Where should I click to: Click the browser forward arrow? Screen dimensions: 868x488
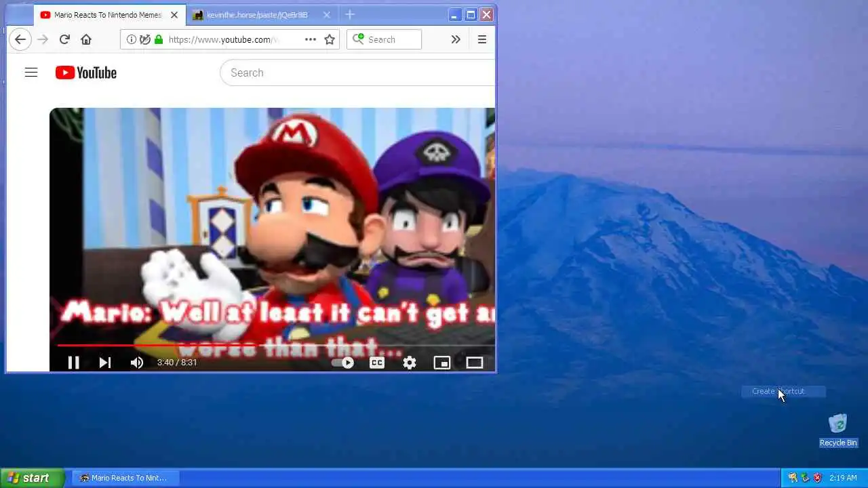(43, 39)
